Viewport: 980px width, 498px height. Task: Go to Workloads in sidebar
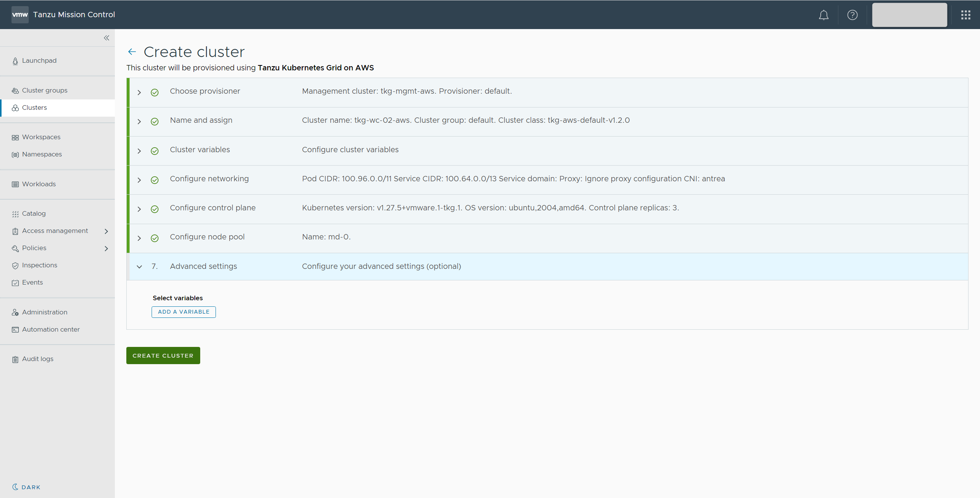click(x=39, y=184)
